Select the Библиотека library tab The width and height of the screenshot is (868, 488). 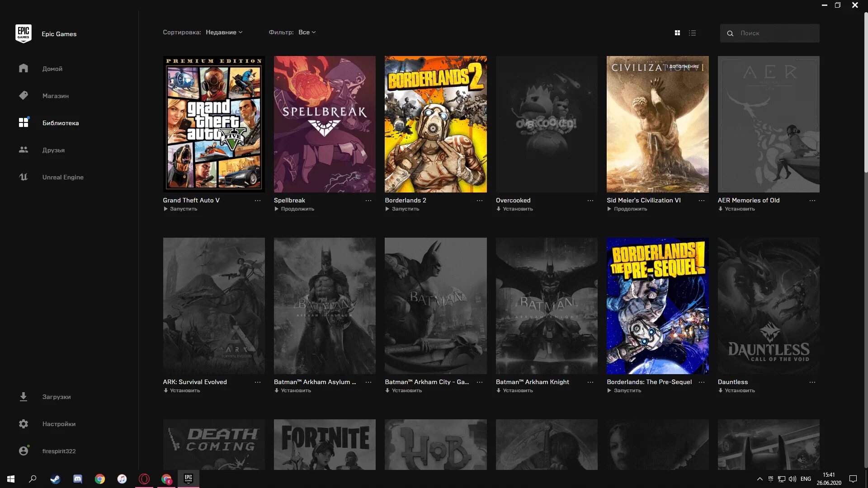pos(49,122)
